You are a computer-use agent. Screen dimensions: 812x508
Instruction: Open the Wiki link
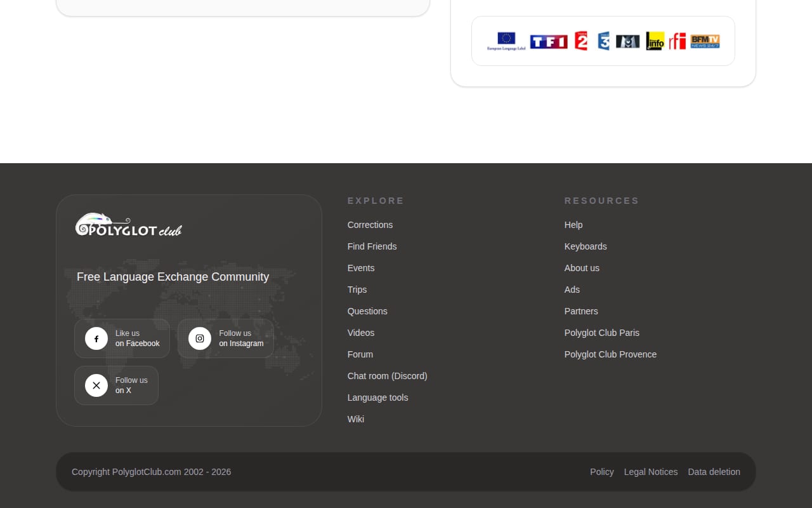[x=356, y=419]
